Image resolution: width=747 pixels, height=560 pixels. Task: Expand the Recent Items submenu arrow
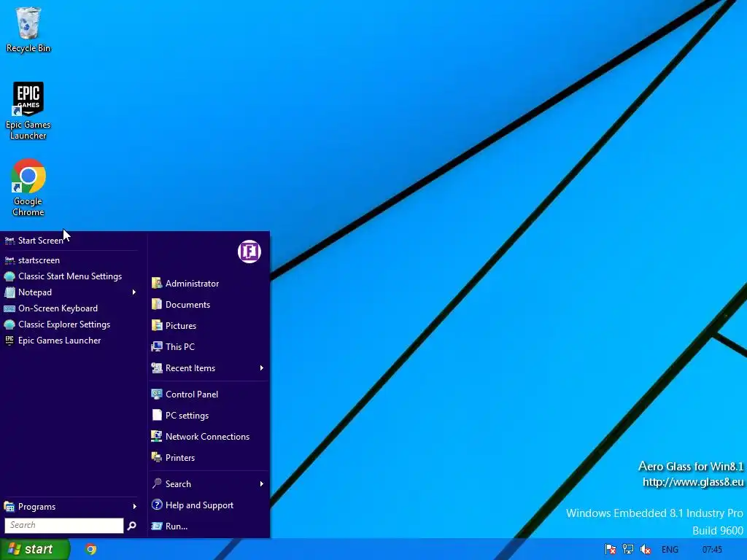coord(262,368)
